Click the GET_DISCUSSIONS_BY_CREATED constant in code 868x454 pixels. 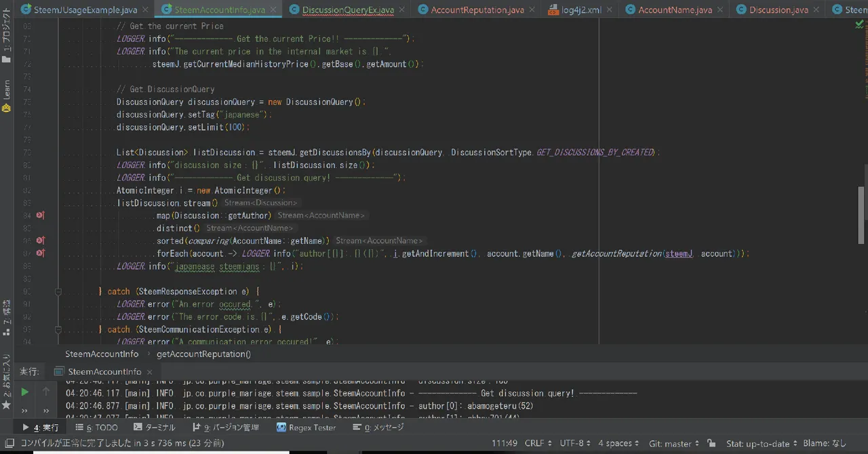595,152
